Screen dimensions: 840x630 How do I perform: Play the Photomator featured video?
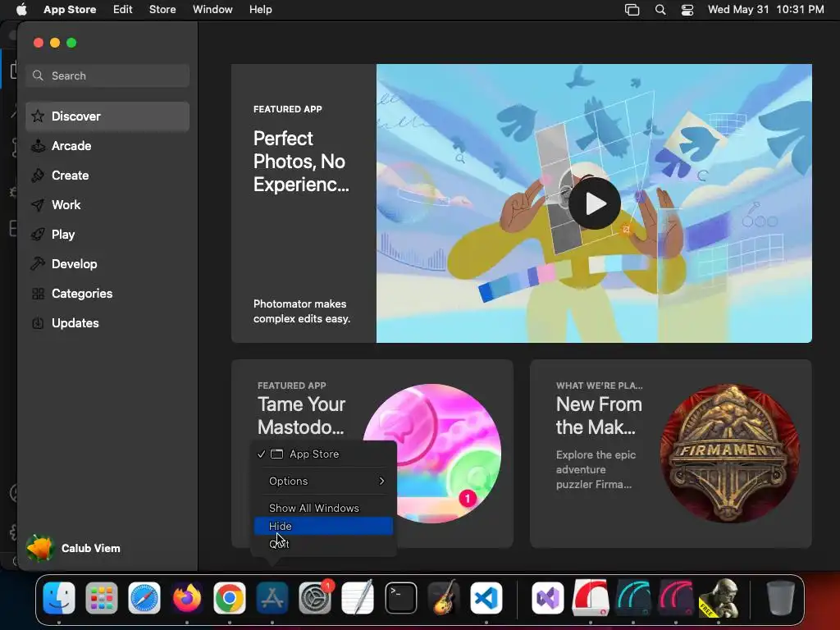(x=595, y=203)
